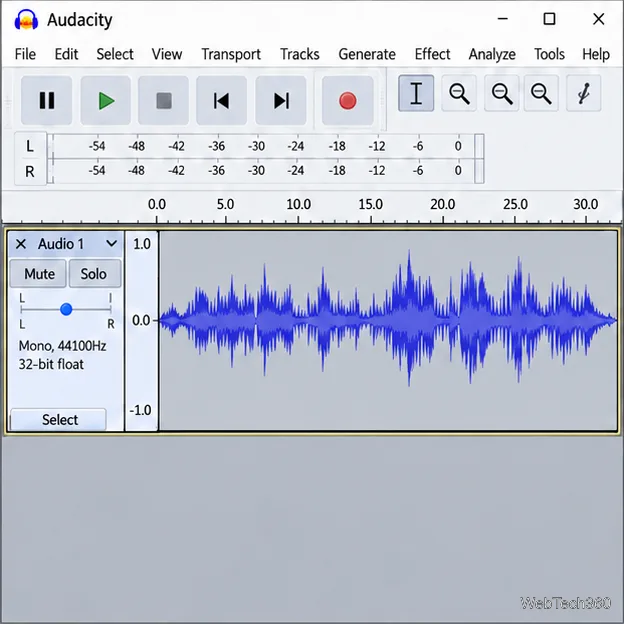
Task: Maximize the Audacity window
Action: [550, 19]
